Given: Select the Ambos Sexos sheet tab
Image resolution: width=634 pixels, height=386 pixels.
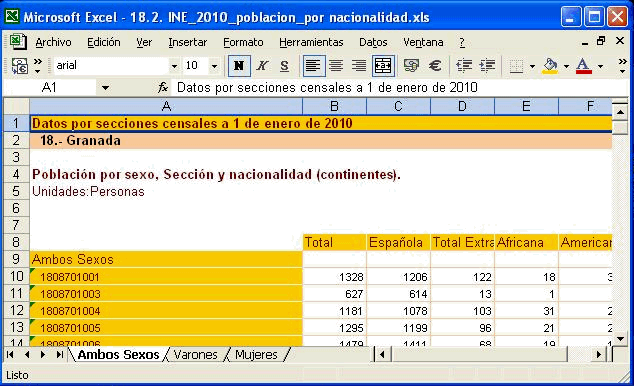Looking at the screenshot, I should pos(118,354).
